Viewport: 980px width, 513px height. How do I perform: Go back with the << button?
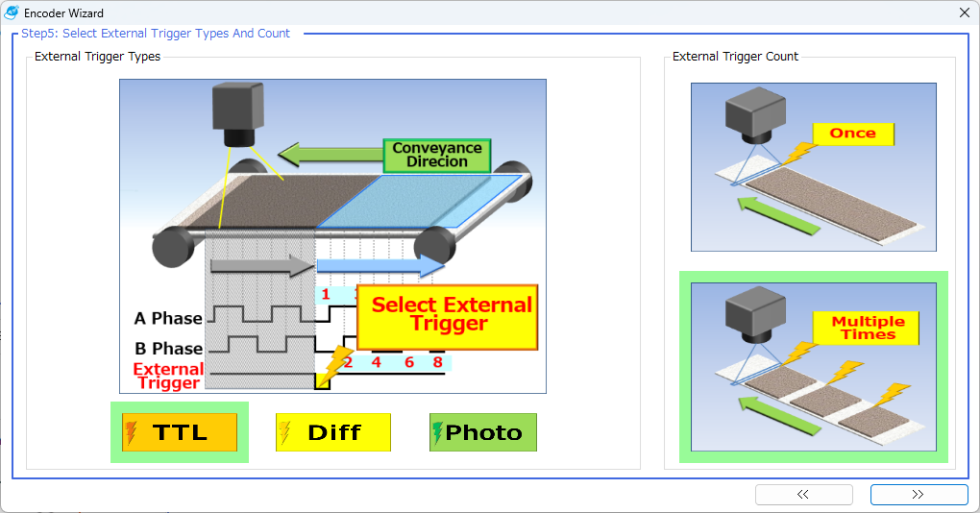[803, 495]
